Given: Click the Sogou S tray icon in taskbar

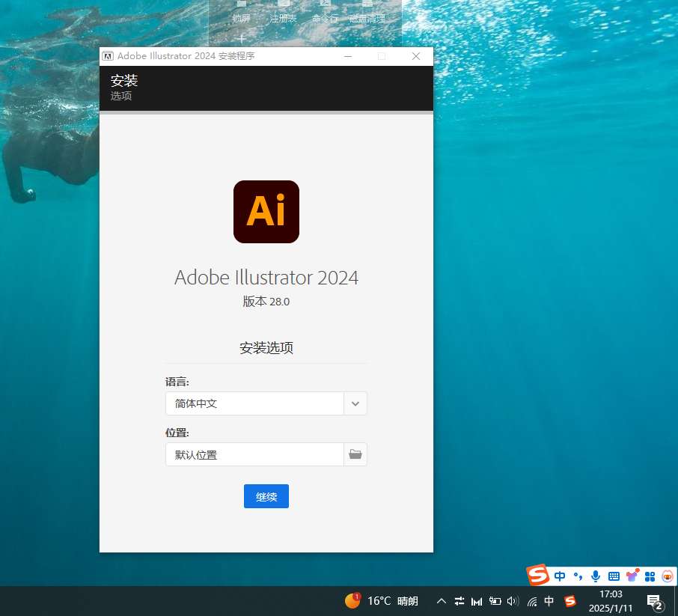Looking at the screenshot, I should click(570, 601).
